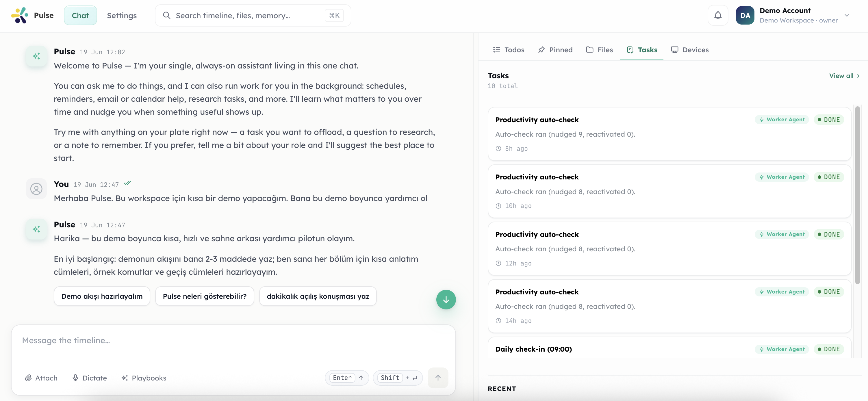Click the Shift newline hint chip

point(398,378)
